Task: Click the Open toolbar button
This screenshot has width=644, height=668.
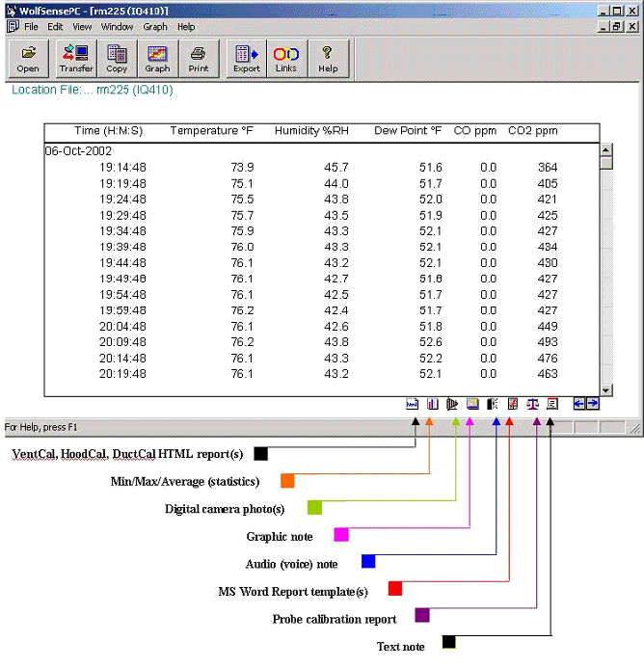Action: pyautogui.click(x=28, y=59)
